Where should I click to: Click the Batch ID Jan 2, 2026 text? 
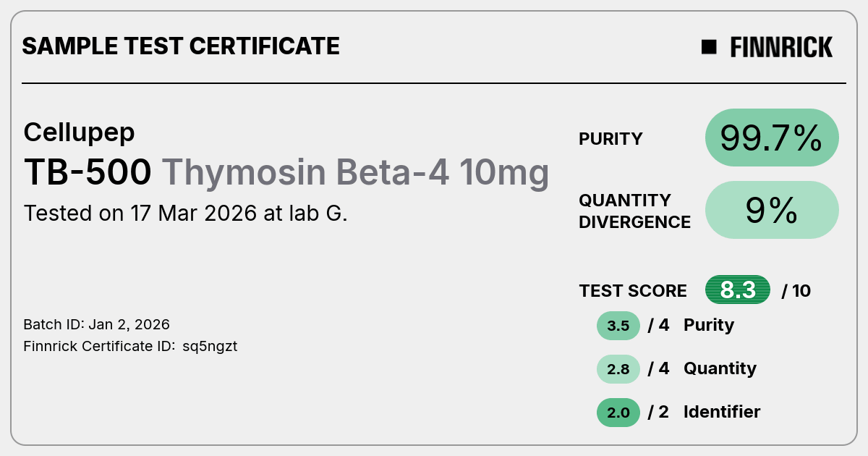click(97, 324)
